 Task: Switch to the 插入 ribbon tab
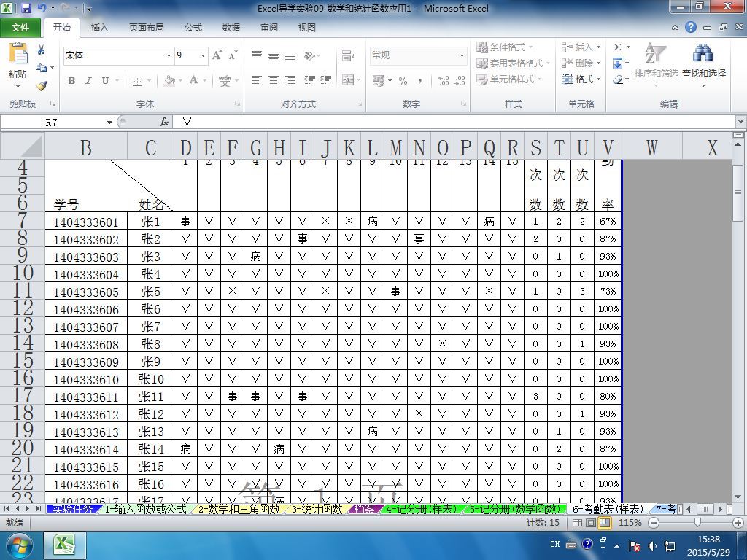point(99,28)
